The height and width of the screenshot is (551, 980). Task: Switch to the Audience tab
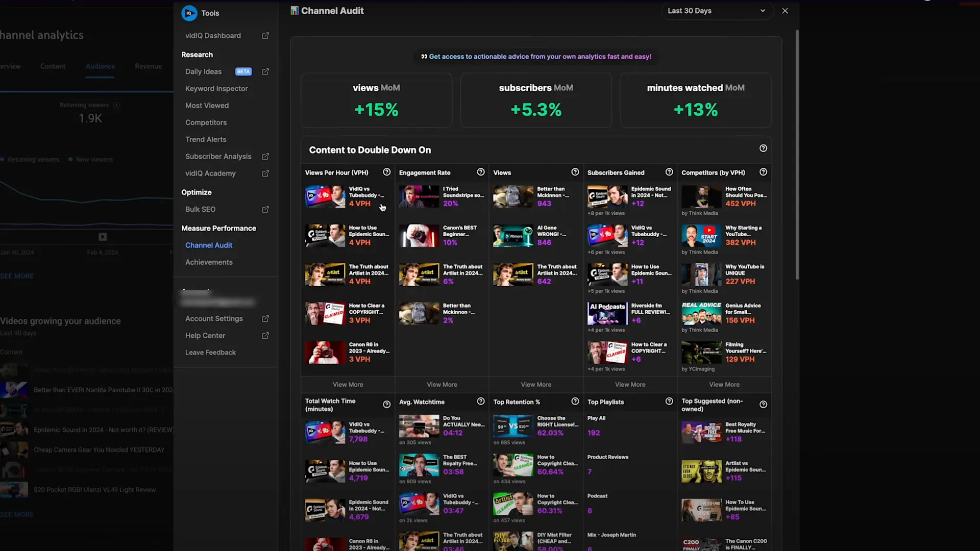pos(100,66)
